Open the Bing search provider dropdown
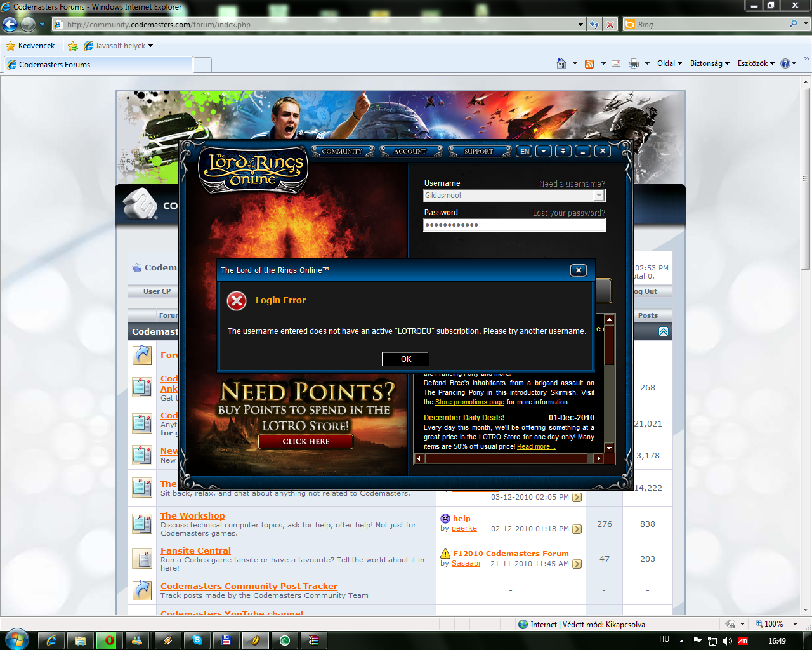812x650 pixels. click(806, 24)
